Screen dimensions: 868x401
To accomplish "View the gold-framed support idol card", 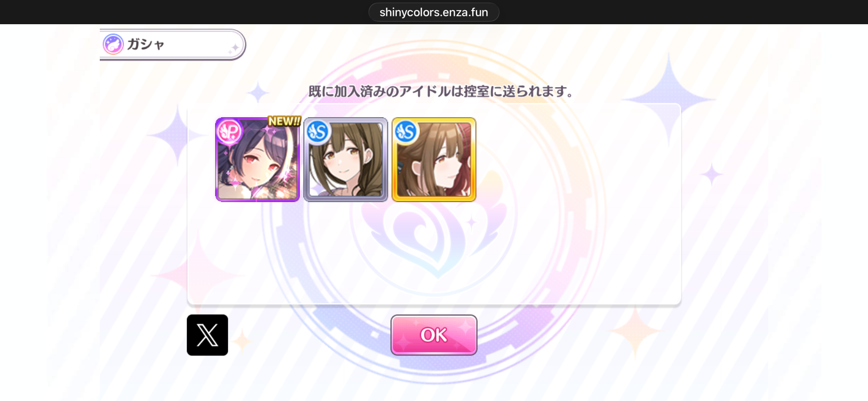I will coord(434,159).
